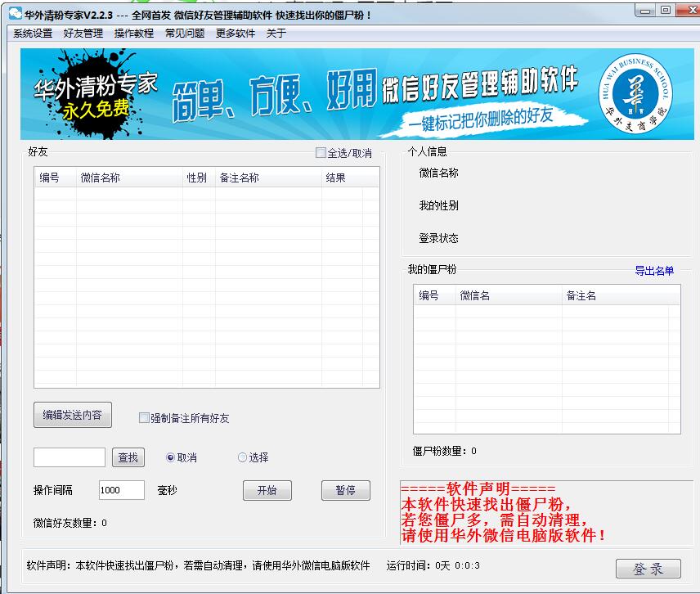Click the 开始 button
Image resolution: width=700 pixels, height=594 pixels.
point(267,490)
